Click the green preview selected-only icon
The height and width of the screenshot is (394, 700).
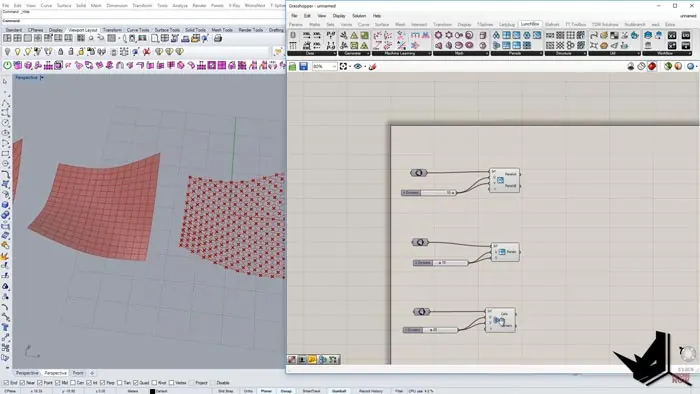[668, 66]
